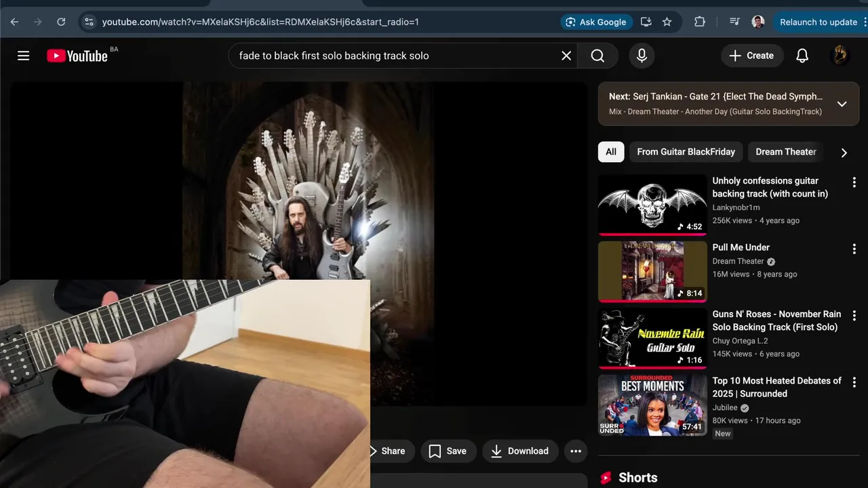
Task: Open notifications bell
Action: 802,56
